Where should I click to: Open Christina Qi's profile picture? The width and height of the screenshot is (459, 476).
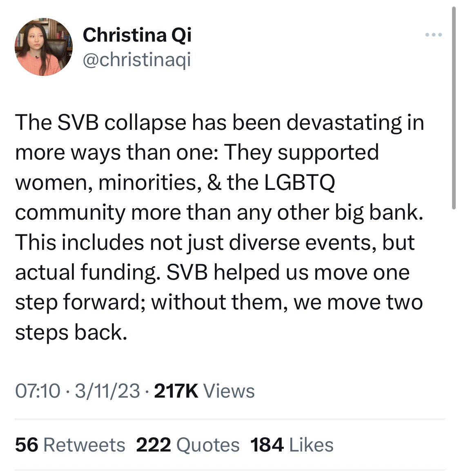click(44, 47)
